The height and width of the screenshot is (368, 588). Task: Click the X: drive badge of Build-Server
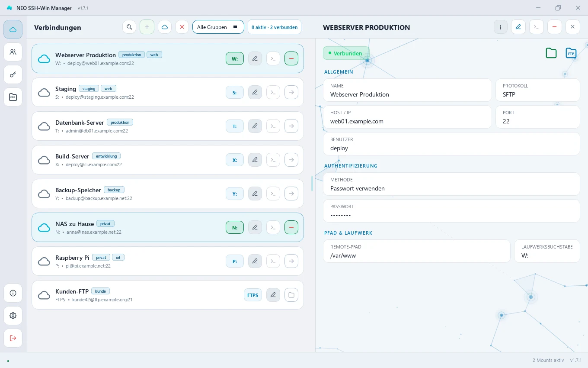pos(235,160)
